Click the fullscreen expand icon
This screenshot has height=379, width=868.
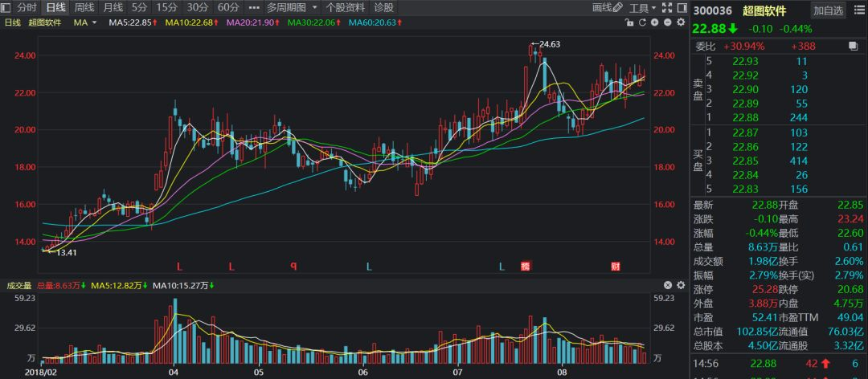tap(667, 8)
